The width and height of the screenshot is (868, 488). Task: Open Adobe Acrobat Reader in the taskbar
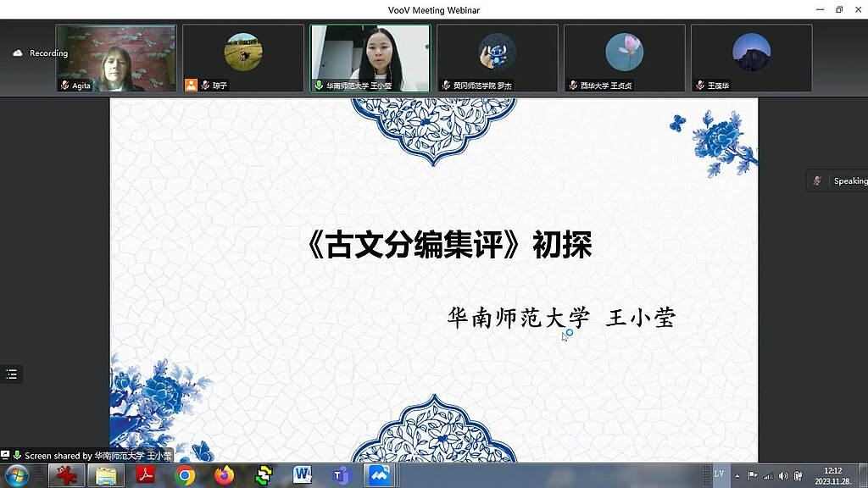[145, 476]
